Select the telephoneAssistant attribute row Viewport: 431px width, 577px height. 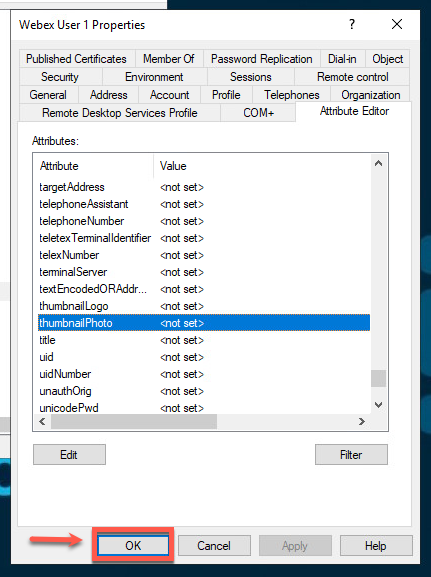204,204
